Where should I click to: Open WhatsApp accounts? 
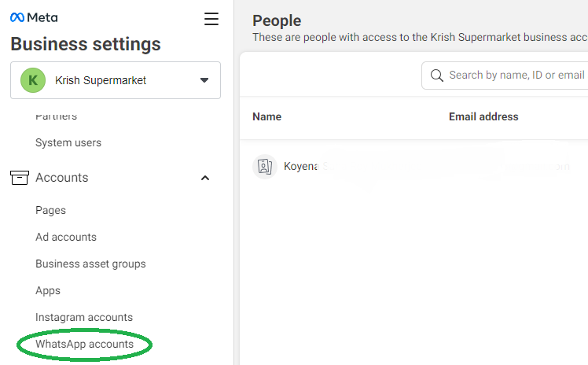pyautogui.click(x=84, y=345)
